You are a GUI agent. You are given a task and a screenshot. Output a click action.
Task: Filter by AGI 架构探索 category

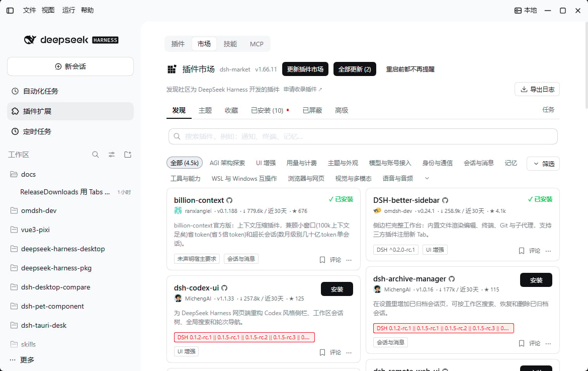coord(227,163)
